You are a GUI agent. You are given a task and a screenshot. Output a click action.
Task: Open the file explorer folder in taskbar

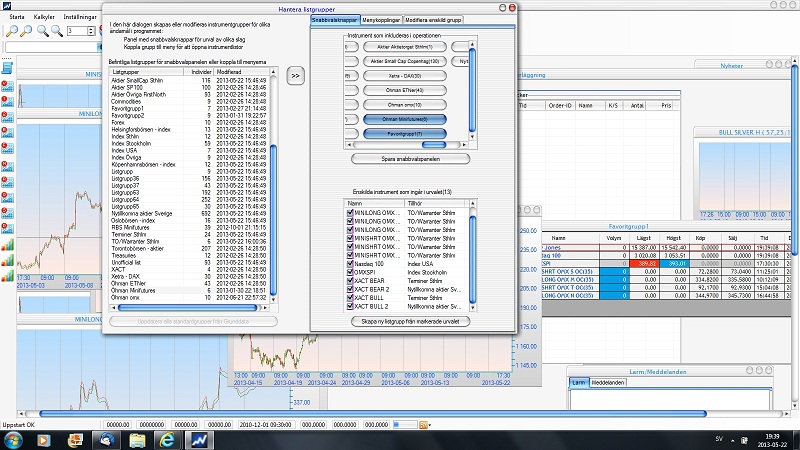pos(136,439)
